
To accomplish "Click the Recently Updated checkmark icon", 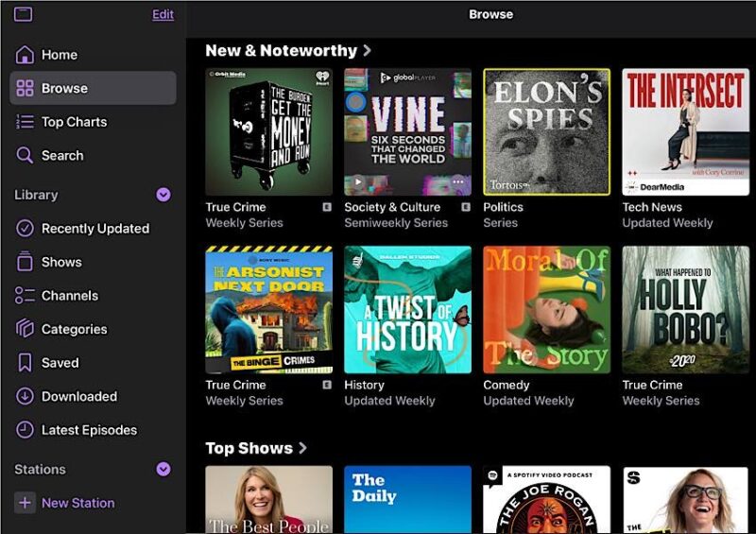I will point(25,228).
